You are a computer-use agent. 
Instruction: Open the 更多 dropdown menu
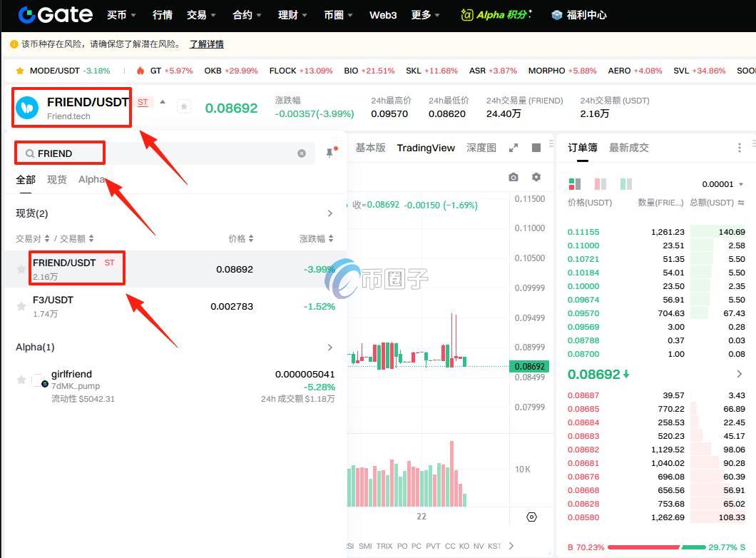tap(420, 14)
